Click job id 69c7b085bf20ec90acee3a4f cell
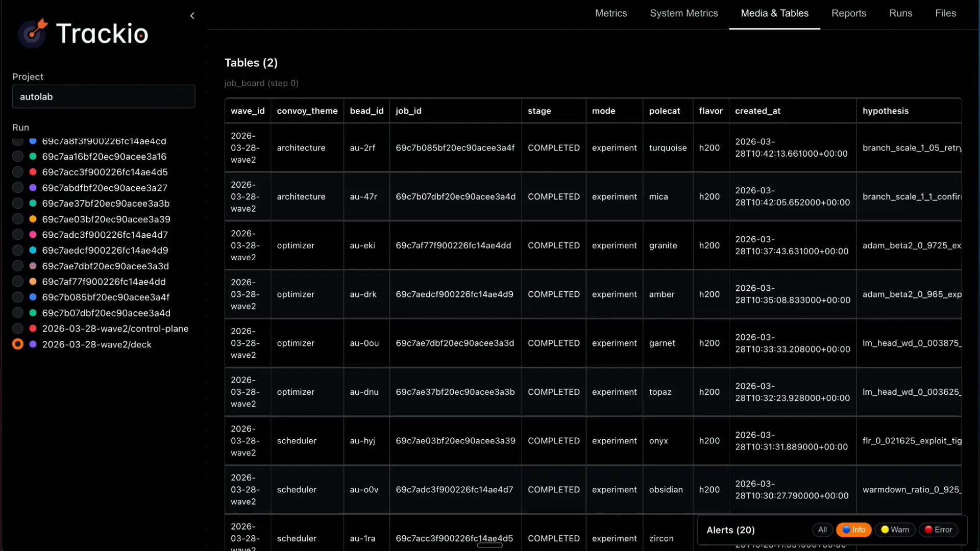This screenshot has width=980, height=551. coord(455,147)
